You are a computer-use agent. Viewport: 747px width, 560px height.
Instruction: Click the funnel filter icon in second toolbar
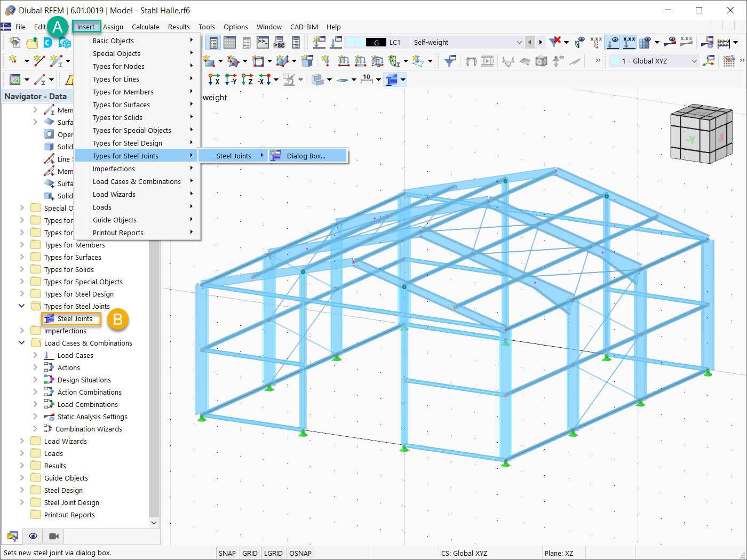point(450,61)
